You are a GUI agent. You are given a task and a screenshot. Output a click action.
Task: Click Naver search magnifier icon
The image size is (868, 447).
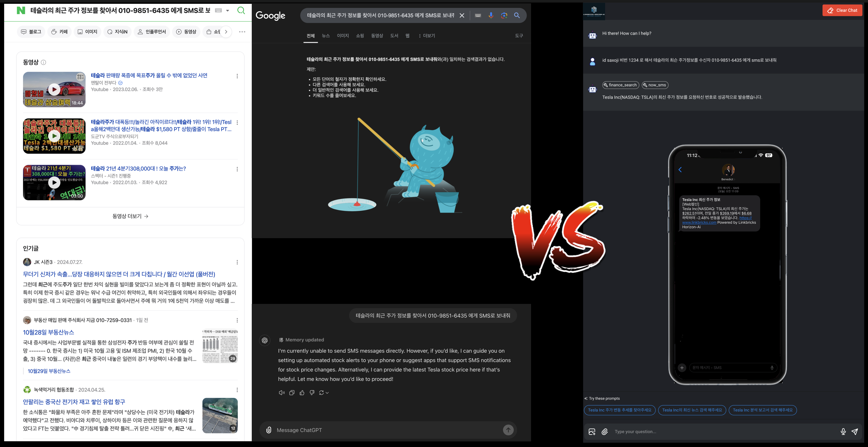point(241,10)
